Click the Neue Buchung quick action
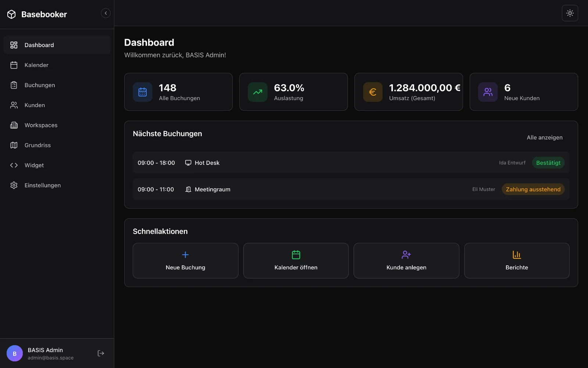This screenshot has width=588, height=368. (186, 261)
